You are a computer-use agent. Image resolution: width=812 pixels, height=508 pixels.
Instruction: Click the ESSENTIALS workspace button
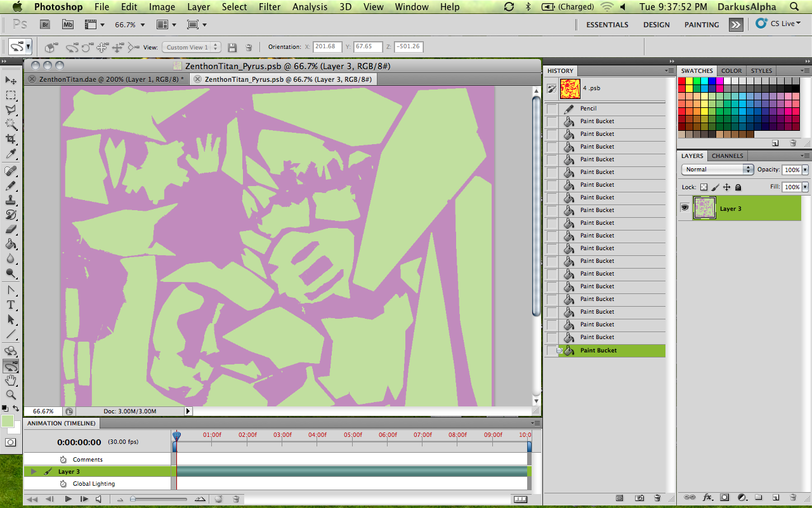607,25
